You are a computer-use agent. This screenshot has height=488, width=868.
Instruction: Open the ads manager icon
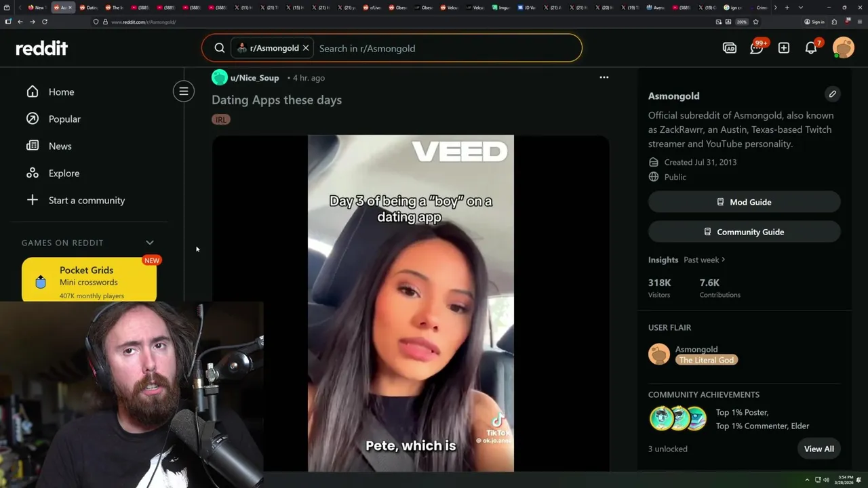[x=730, y=48]
